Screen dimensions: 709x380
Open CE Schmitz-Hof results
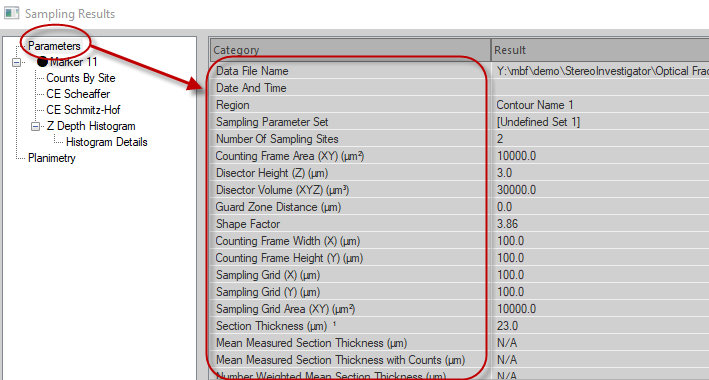point(83,110)
